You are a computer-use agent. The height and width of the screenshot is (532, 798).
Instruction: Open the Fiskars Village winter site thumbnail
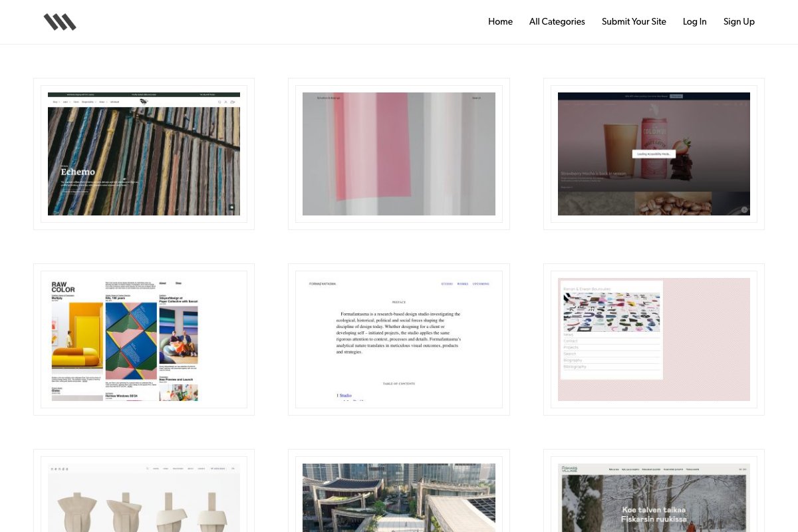[654, 497]
